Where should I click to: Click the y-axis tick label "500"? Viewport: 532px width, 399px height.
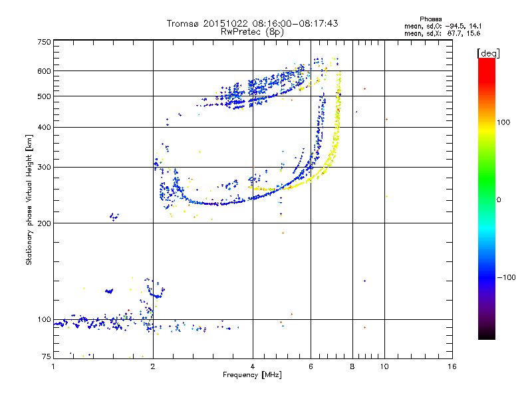tap(44, 96)
